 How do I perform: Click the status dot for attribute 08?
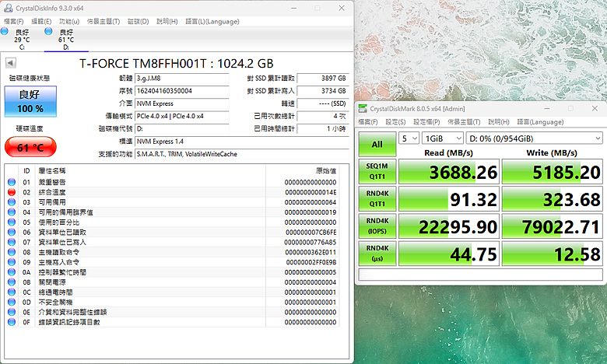coord(12,252)
